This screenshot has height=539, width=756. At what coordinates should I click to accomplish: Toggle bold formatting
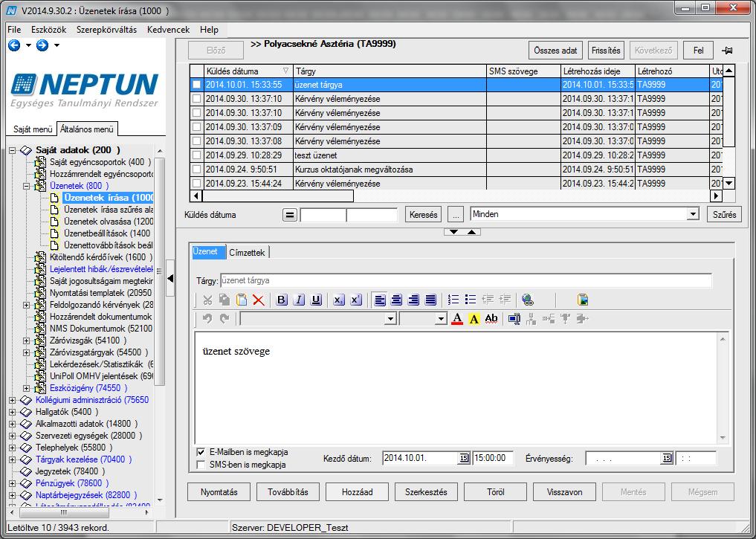click(282, 300)
